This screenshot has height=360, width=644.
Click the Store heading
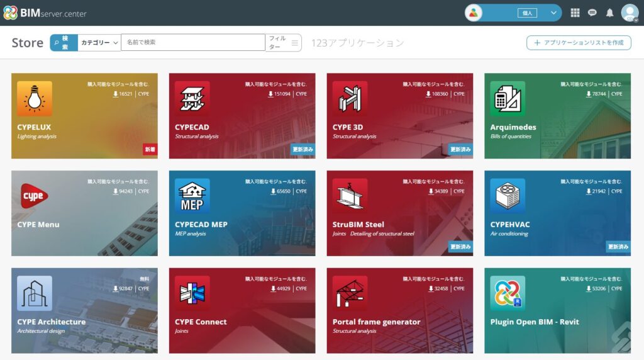28,43
